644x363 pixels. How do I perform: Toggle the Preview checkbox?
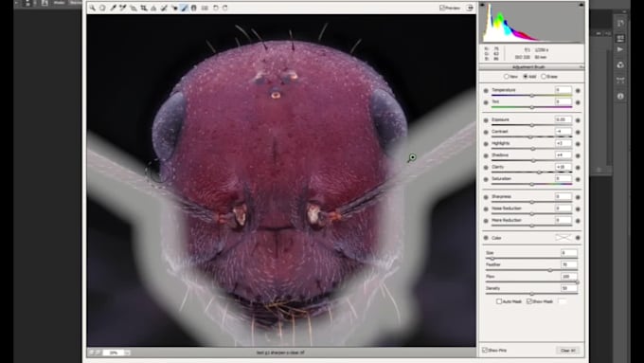pos(442,8)
